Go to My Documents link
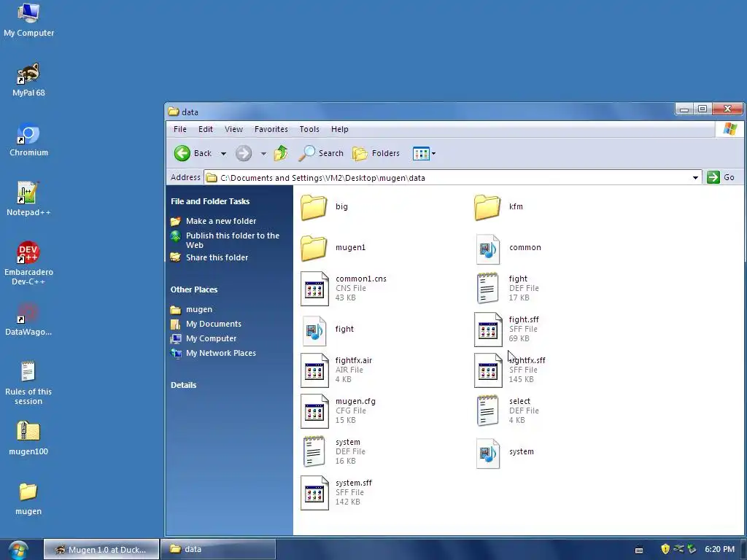 click(214, 324)
